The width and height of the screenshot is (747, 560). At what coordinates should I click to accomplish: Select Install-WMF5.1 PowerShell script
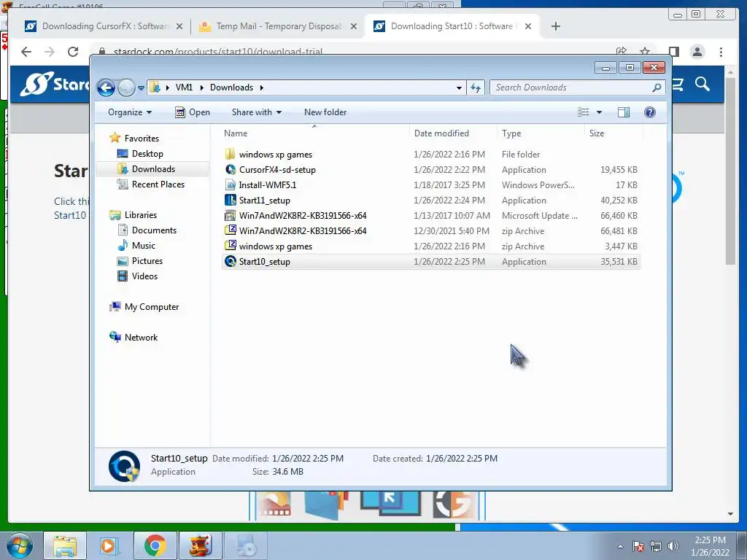point(430,185)
